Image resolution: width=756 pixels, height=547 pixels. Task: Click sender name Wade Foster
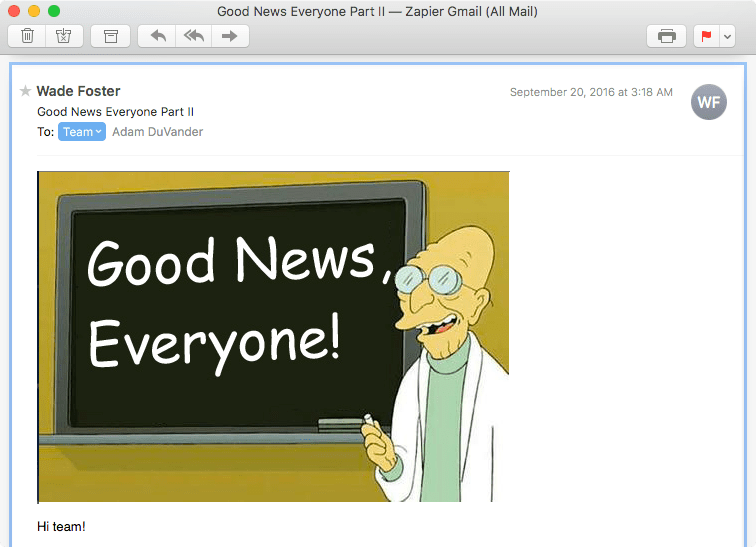(x=79, y=91)
